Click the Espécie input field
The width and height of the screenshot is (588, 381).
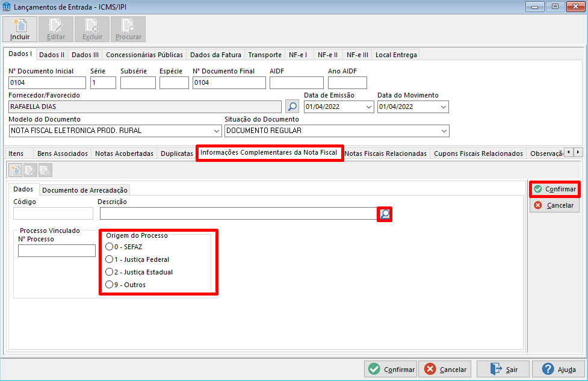(x=174, y=83)
